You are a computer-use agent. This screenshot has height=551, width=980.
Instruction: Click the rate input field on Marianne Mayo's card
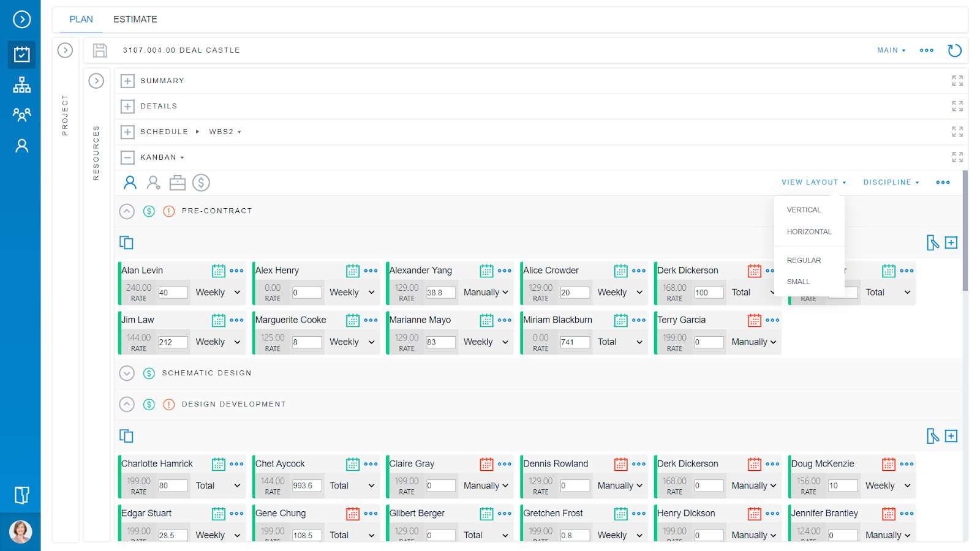440,342
